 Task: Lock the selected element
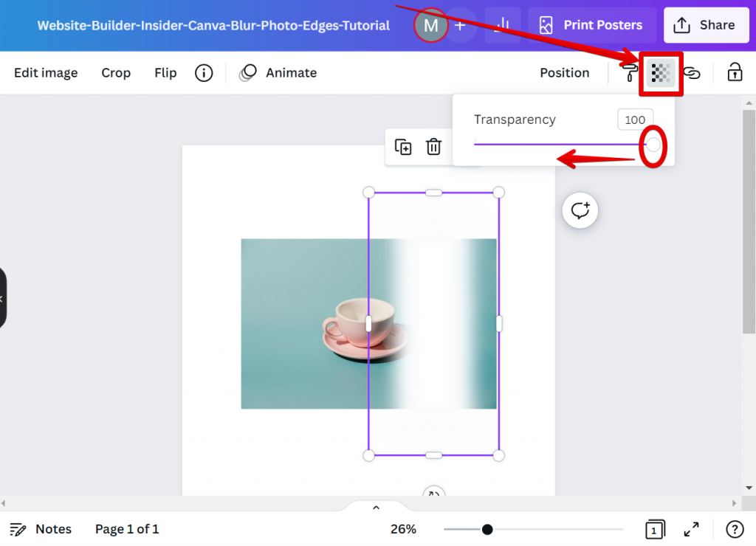[x=735, y=73]
